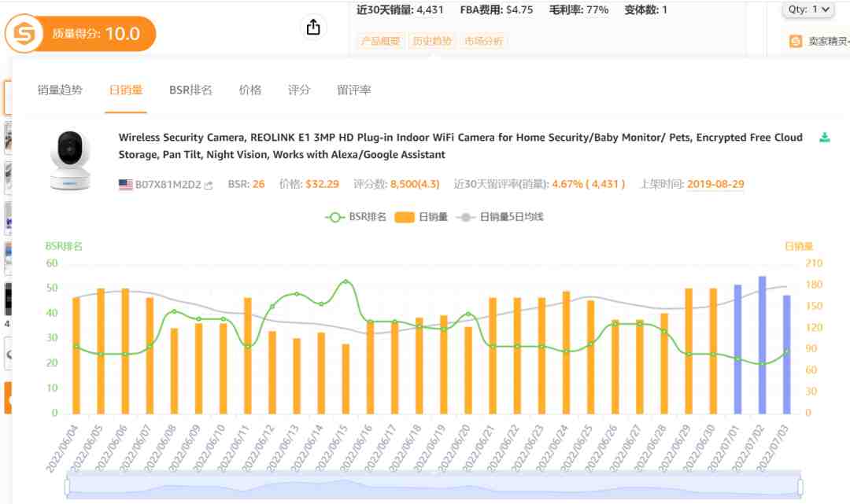Screen dimensions: 850x504
Task: Switch to the 销量趋势 tab
Action: 60,90
